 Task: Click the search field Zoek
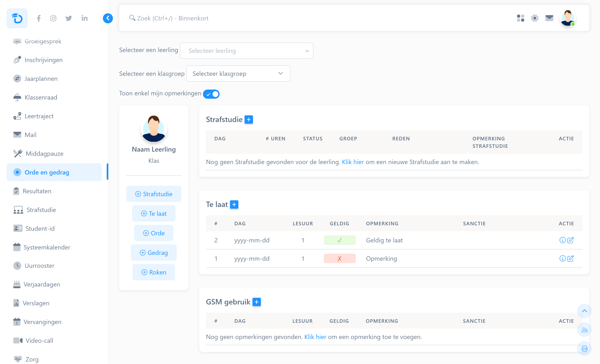tap(173, 18)
